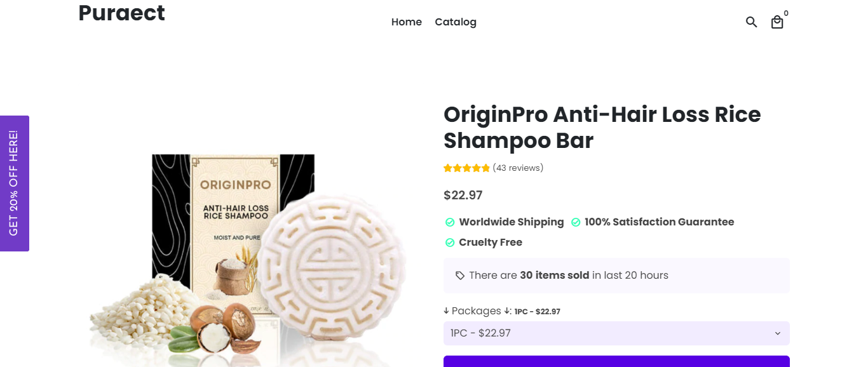Screen dimensions: 868x367
Task: Click the 30 items sold notice banner
Action: pos(616,276)
